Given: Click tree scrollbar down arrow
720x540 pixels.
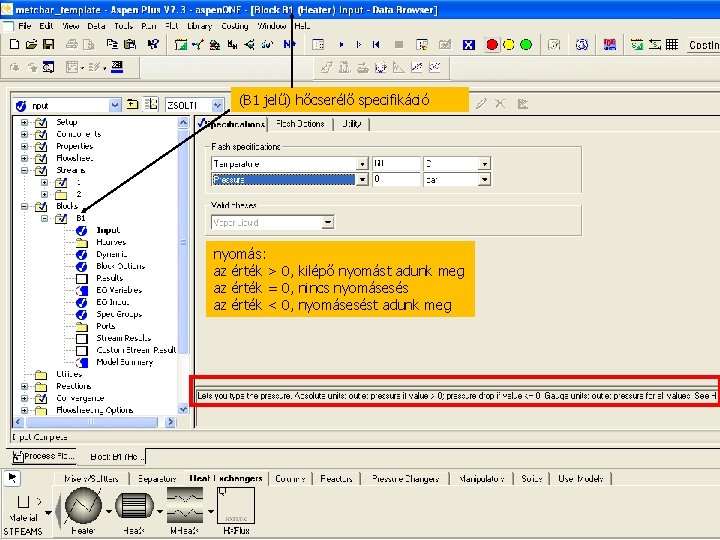Looking at the screenshot, I should [x=183, y=409].
